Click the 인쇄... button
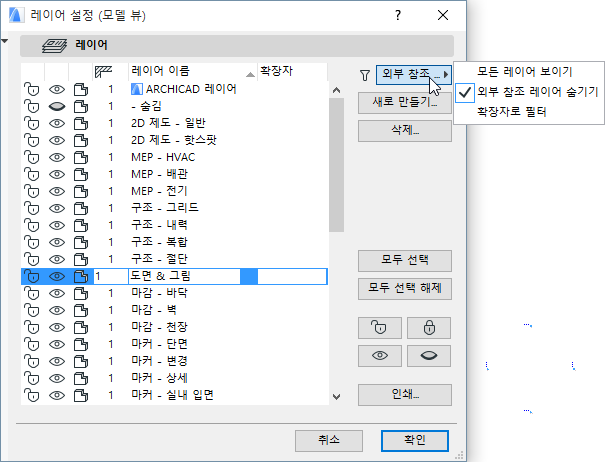Screen dimensions: 605x462 point(405,395)
